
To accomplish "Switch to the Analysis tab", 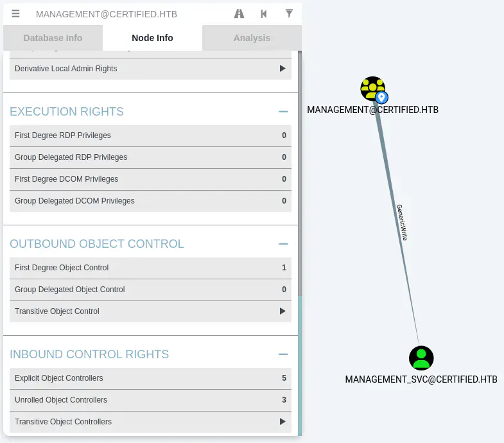I will 252,38.
